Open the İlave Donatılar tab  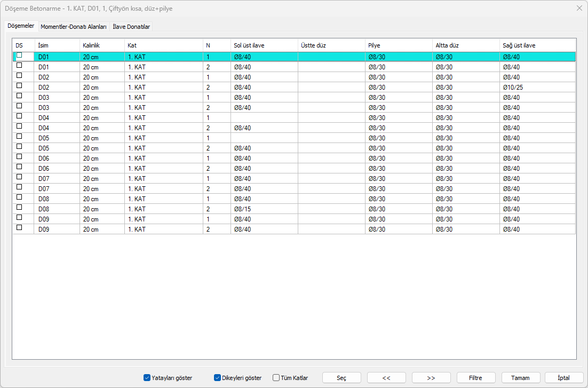click(x=131, y=26)
